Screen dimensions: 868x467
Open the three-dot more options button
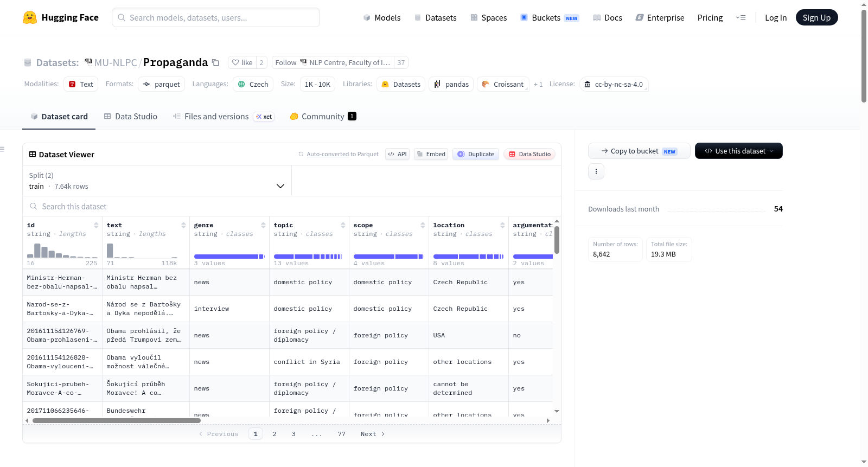point(596,171)
